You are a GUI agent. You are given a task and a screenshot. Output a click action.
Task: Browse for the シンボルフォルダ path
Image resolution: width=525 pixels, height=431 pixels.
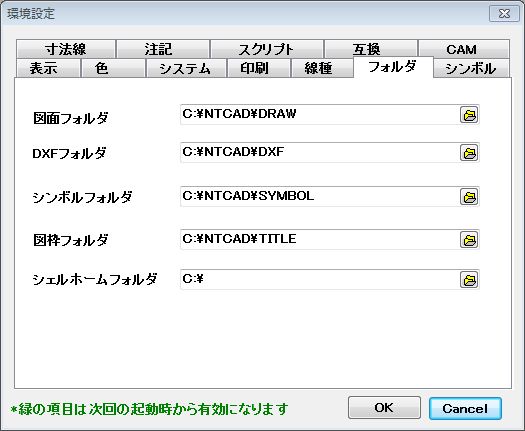click(469, 197)
